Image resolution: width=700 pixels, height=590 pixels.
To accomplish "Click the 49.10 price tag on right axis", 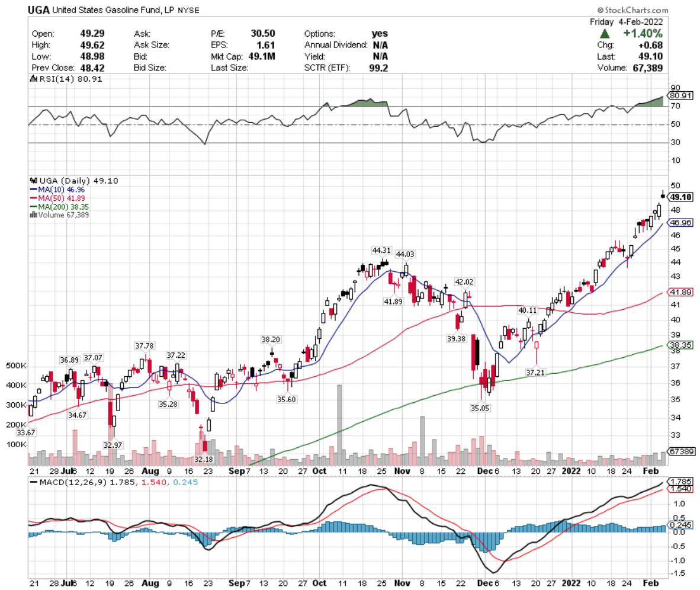I will coord(680,197).
